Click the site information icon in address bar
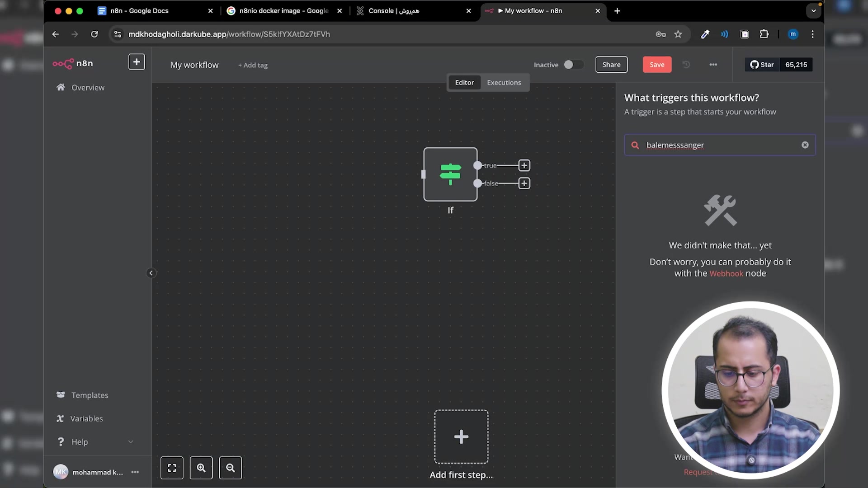 pyautogui.click(x=118, y=34)
